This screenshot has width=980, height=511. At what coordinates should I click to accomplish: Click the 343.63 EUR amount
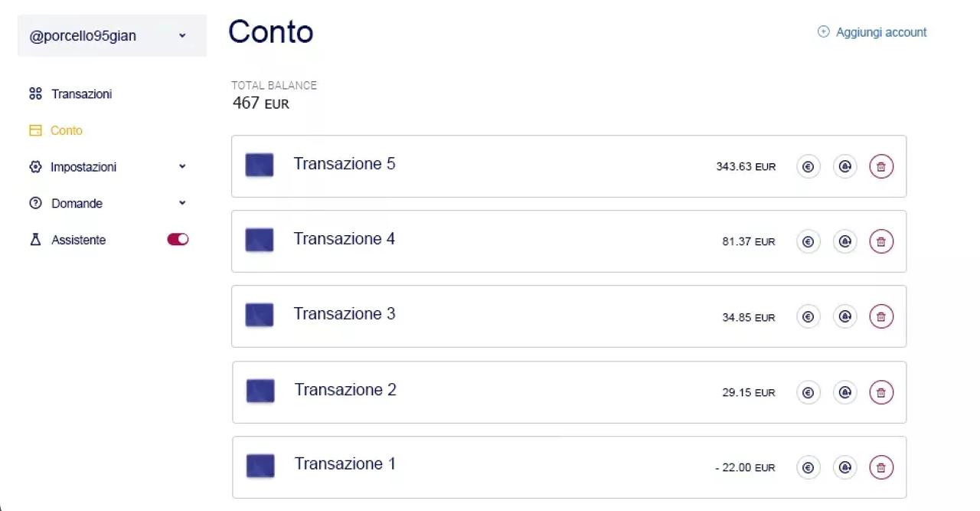[x=746, y=167]
